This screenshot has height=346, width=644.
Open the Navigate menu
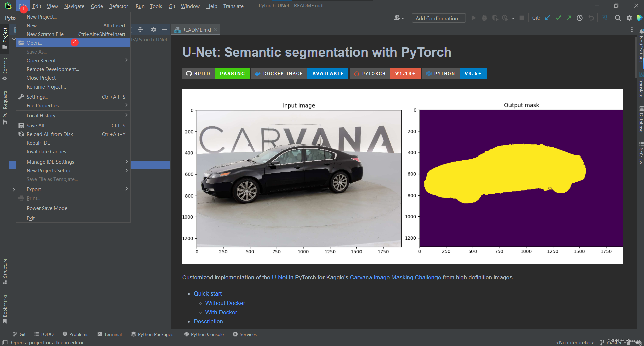point(74,6)
